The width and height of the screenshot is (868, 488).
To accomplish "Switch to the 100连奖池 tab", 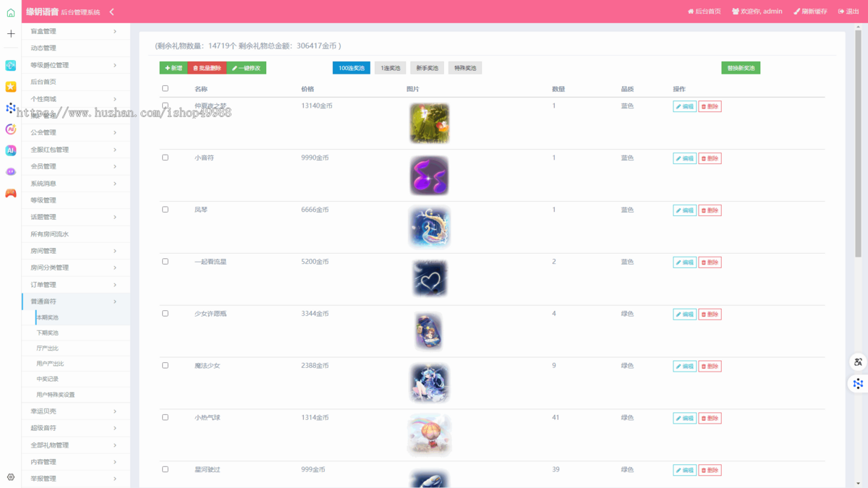I will [352, 68].
